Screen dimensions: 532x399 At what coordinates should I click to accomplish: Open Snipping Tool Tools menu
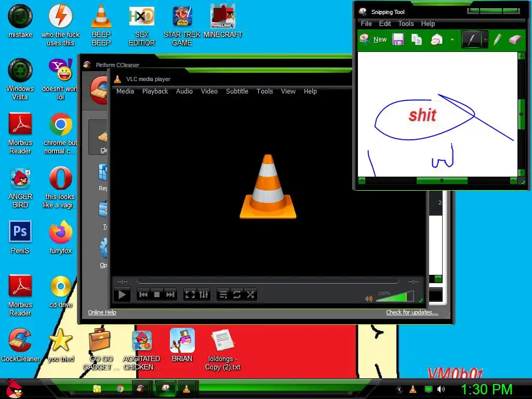tap(406, 24)
